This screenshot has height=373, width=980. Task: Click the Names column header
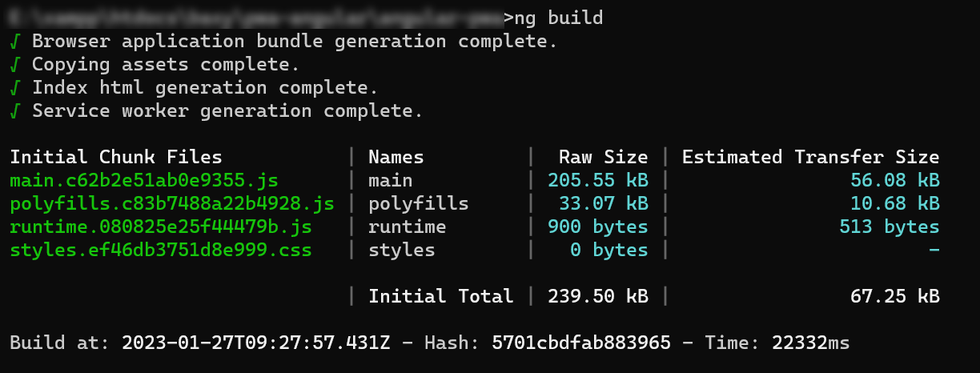pos(396,158)
